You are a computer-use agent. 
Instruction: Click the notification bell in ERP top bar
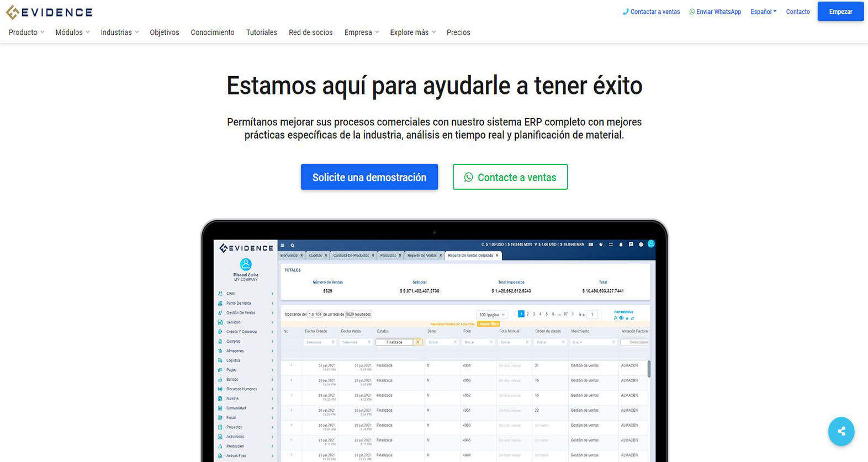point(621,245)
